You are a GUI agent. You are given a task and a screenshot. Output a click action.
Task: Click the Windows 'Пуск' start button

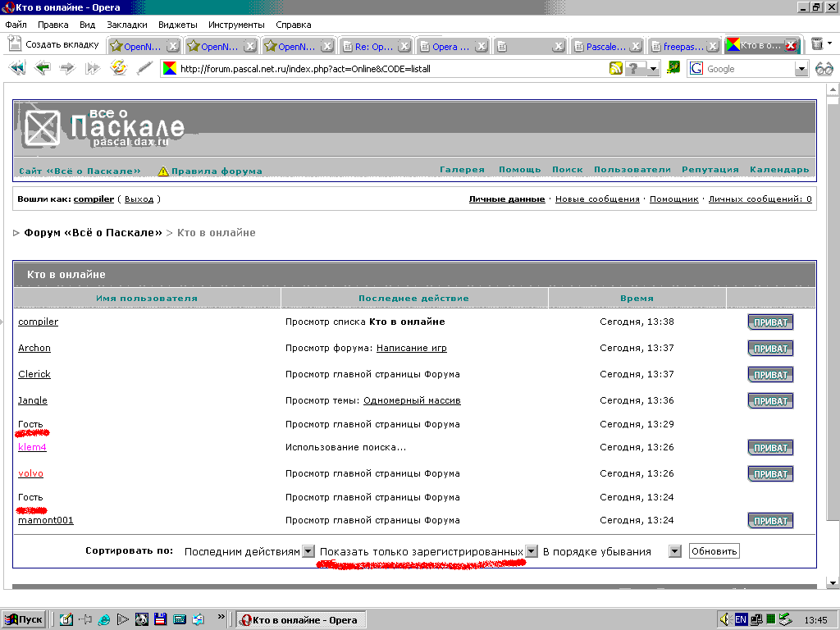click(x=25, y=619)
